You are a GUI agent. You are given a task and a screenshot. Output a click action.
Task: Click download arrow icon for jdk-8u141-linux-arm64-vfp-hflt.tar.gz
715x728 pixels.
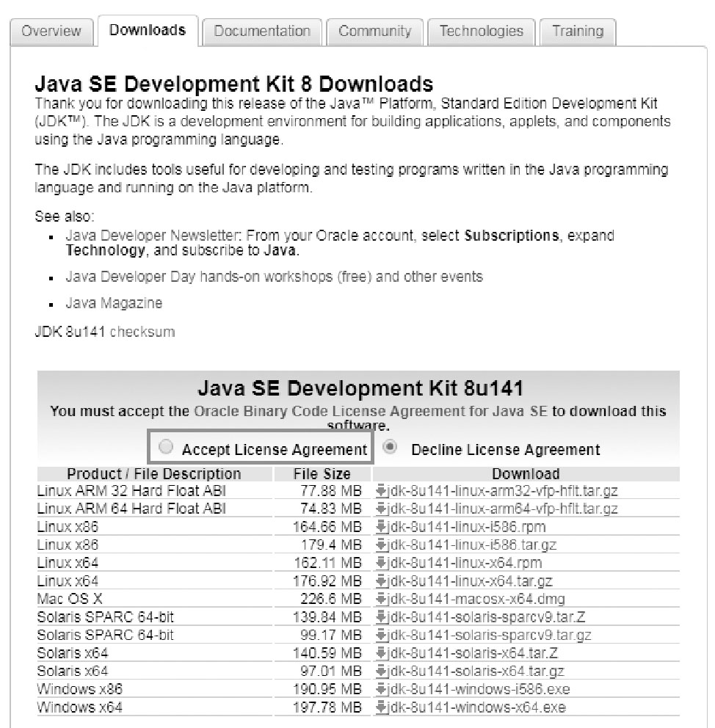coord(382,509)
